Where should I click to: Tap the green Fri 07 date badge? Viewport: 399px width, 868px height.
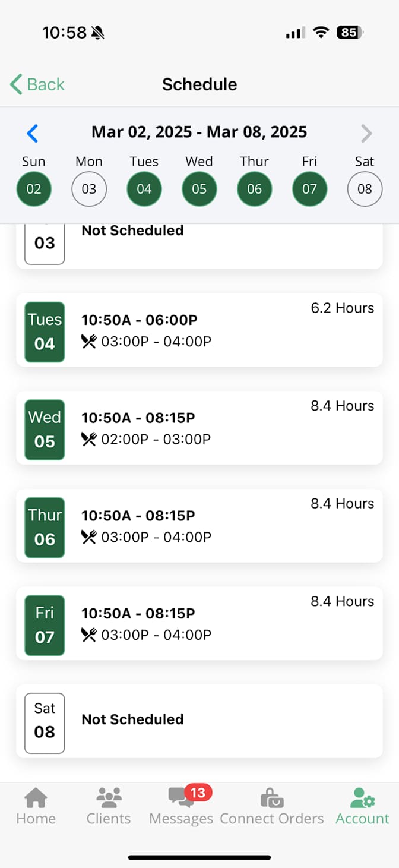point(45,624)
